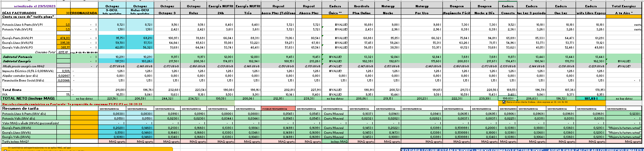Click the highlighted total cell 187,89
Screen dimensions: 644x151
[591, 98]
